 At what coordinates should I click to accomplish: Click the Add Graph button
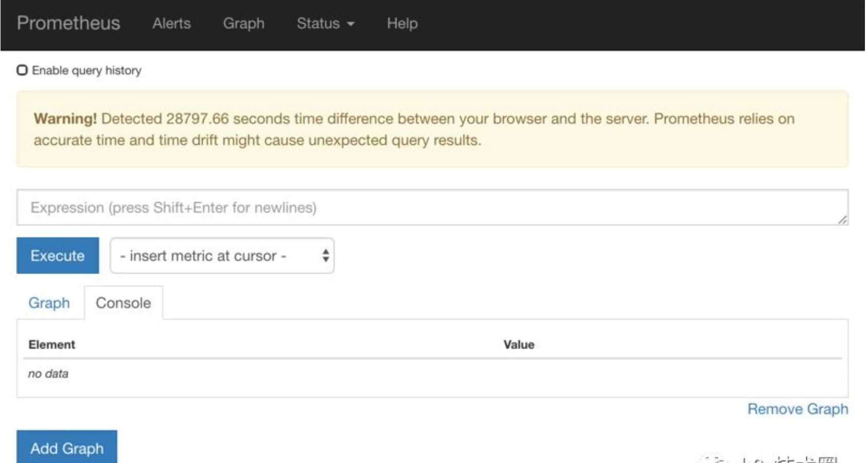pyautogui.click(x=67, y=448)
